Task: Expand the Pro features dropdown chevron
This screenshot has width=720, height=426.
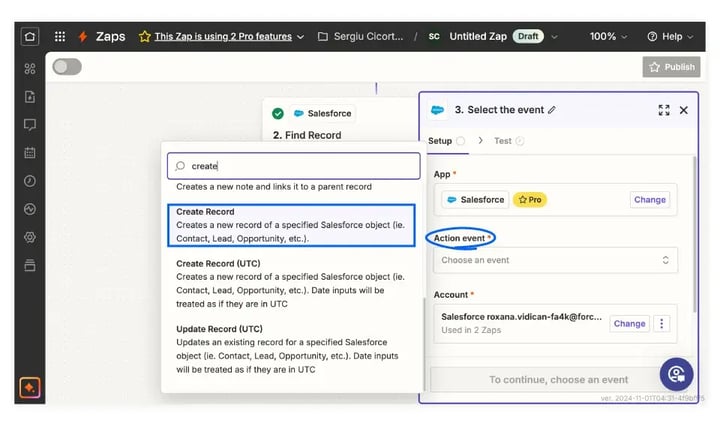Action: tap(300, 37)
